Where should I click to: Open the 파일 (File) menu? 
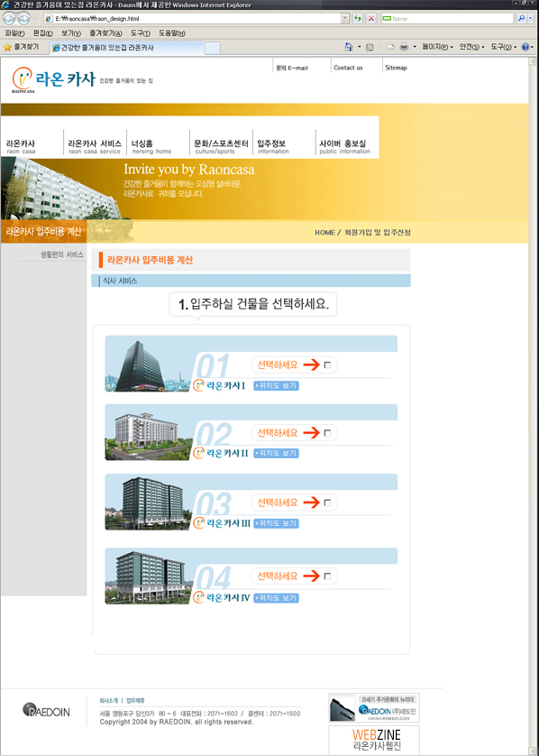point(15,33)
